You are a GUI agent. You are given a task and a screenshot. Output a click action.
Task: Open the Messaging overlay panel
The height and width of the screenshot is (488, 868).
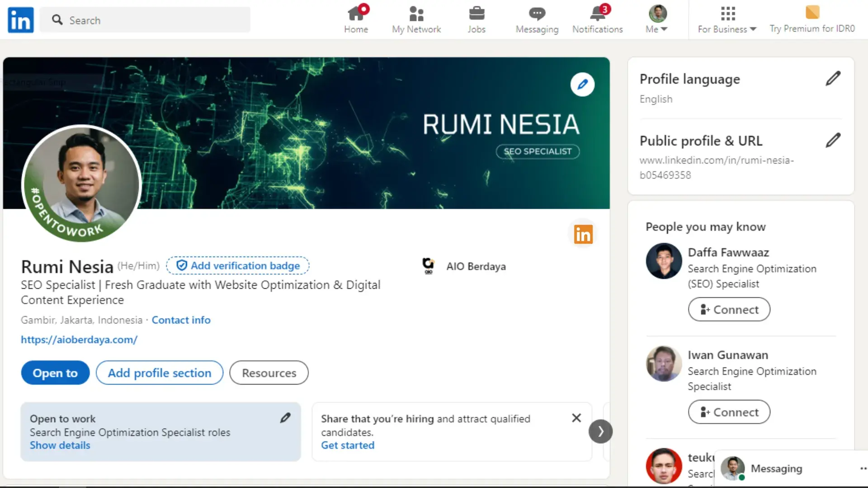[791, 469]
